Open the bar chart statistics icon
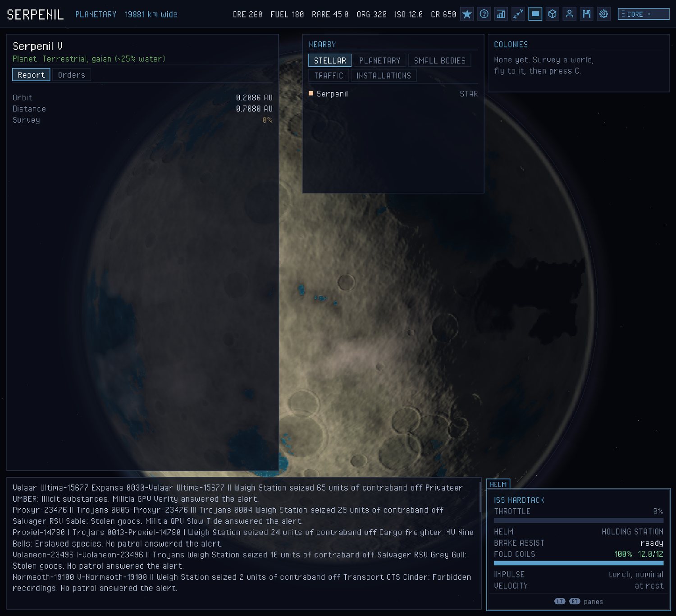The image size is (676, 616). [501, 14]
